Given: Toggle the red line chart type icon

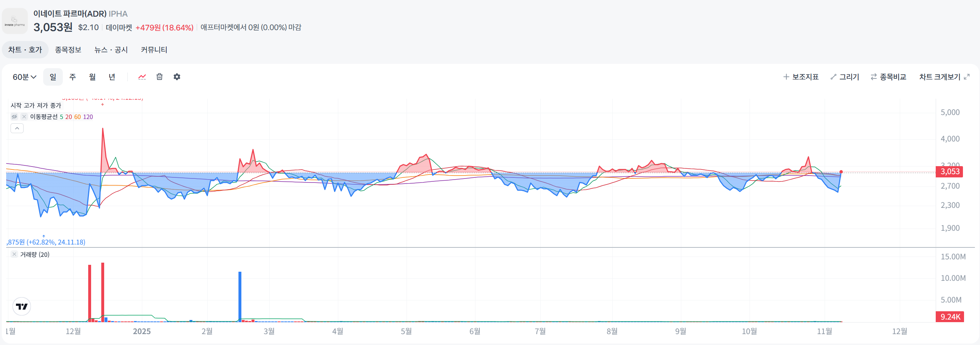Looking at the screenshot, I should click(x=142, y=77).
